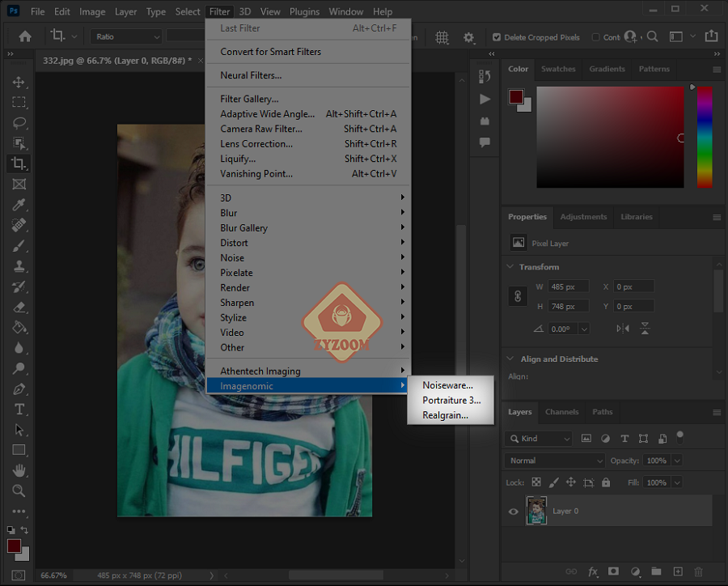Open the Ratio preset dropdown
This screenshot has width=728, height=586.
pos(126,36)
